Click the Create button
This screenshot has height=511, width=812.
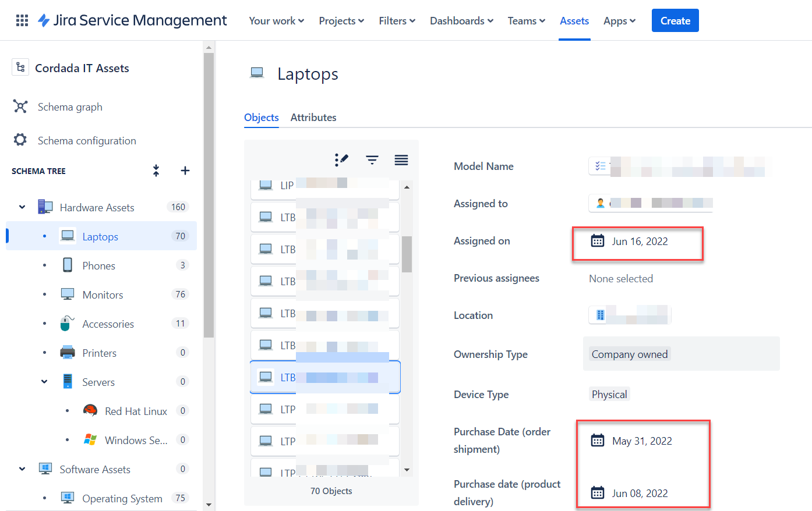click(675, 20)
